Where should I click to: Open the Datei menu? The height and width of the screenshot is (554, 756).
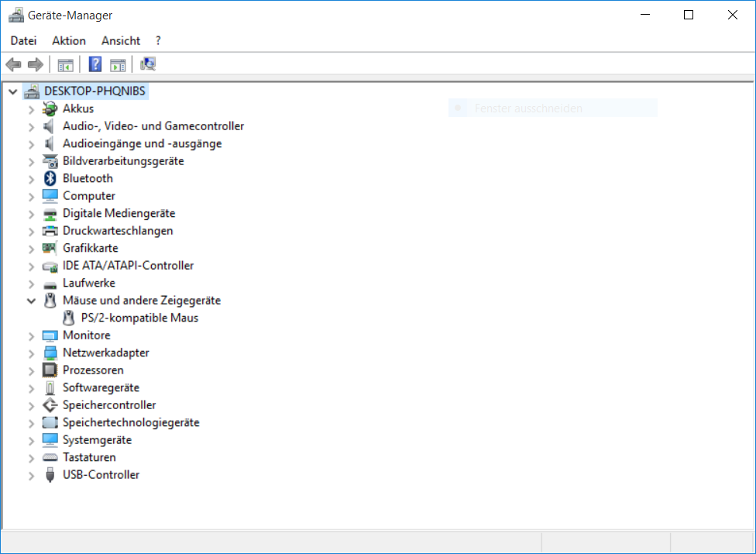pos(23,41)
